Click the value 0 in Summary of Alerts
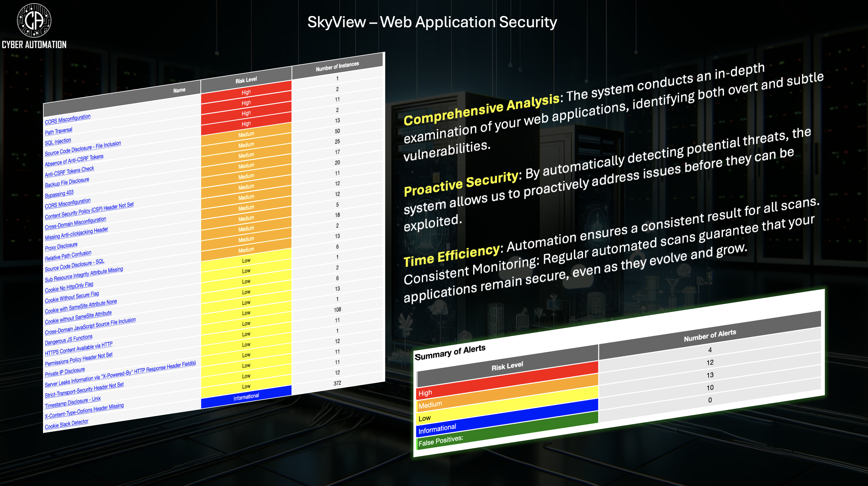The height and width of the screenshot is (486, 868). (710, 400)
